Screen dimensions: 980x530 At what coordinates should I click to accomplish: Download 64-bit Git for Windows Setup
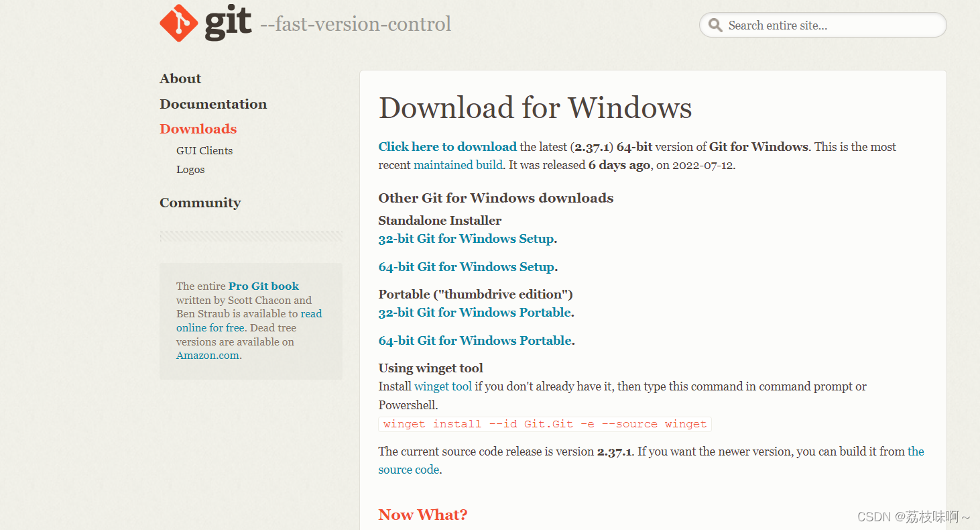coord(467,267)
